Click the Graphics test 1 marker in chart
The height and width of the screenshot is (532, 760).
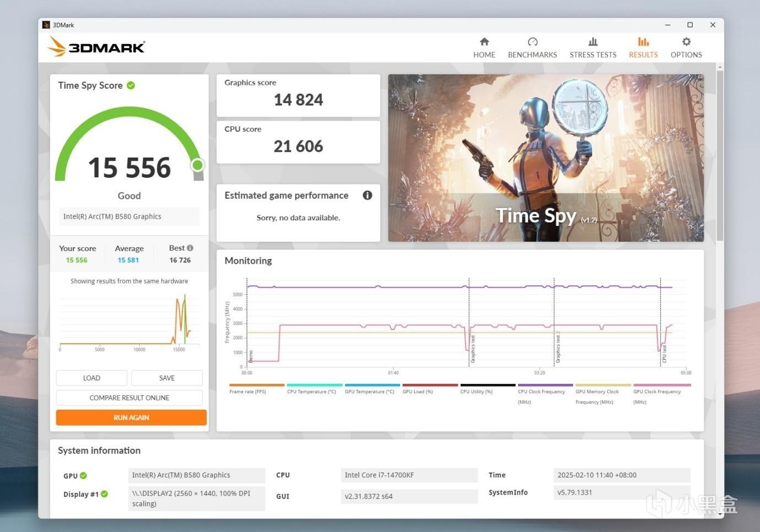tap(470, 322)
